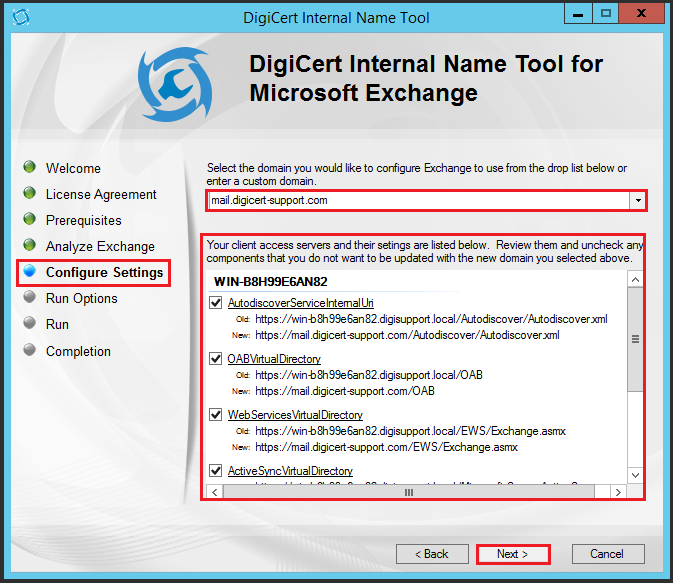Click the Back button
This screenshot has width=673, height=583.
(432, 553)
